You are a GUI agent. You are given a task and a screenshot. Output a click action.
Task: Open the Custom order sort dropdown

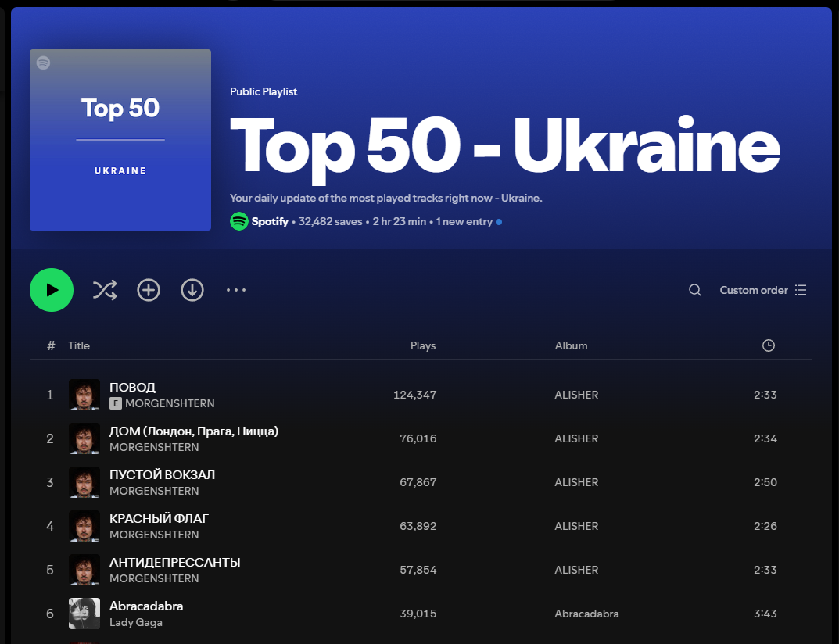pyautogui.click(x=762, y=290)
